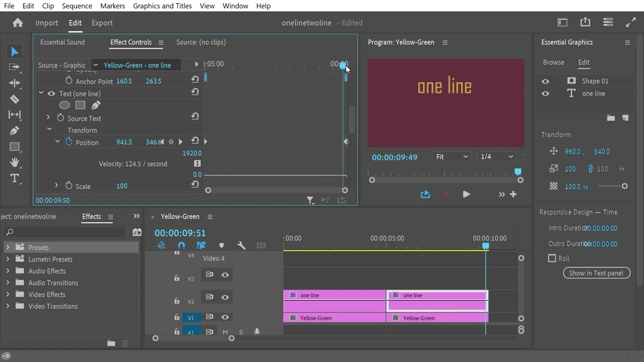This screenshot has height=362, width=644.
Task: Create 4-point polygon mask for Text
Action: pos(80,105)
